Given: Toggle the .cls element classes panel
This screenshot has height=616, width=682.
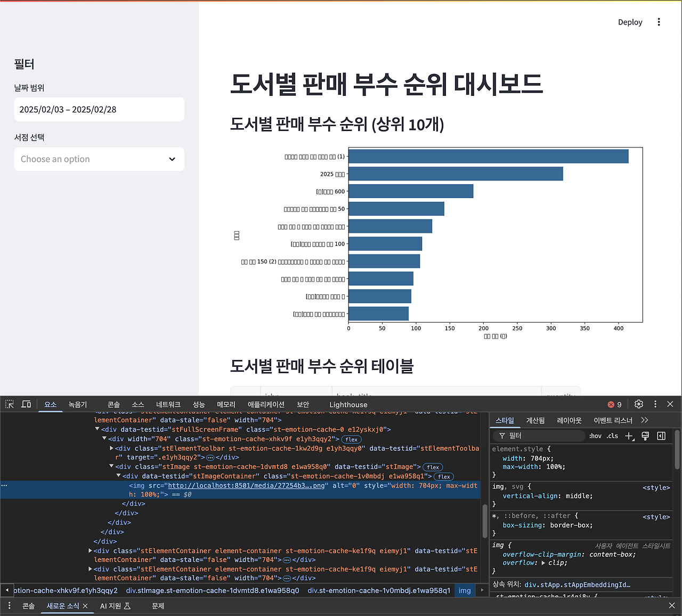Looking at the screenshot, I should click(x=612, y=436).
